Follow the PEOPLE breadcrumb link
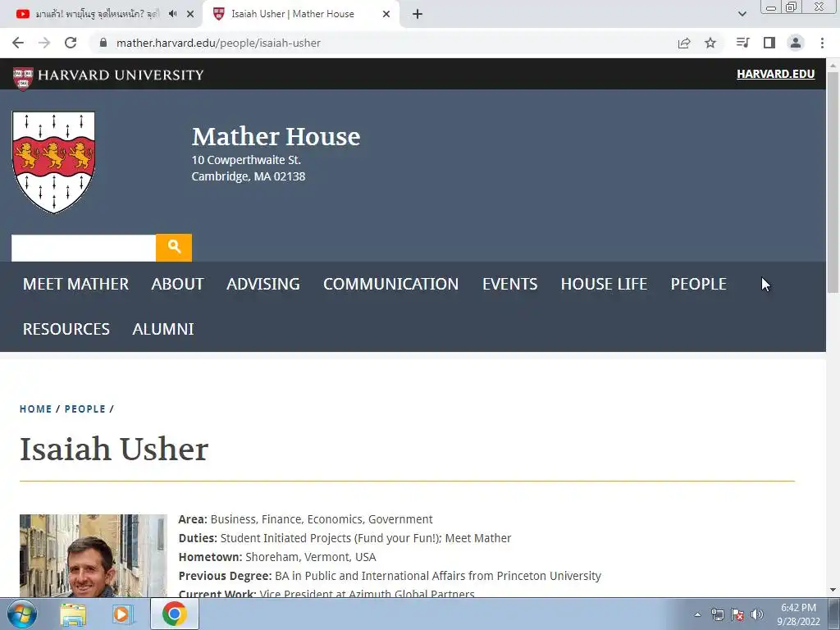 (x=84, y=409)
